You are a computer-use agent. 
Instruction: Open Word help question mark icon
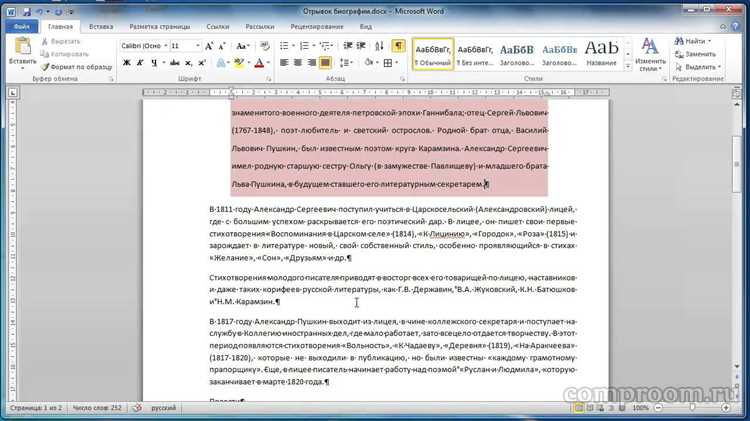click(736, 26)
